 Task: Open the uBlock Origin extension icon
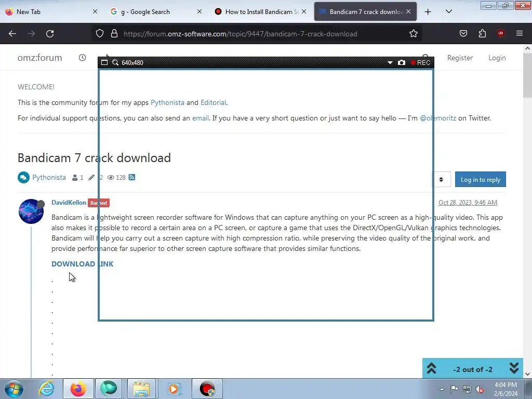pyautogui.click(x=500, y=33)
